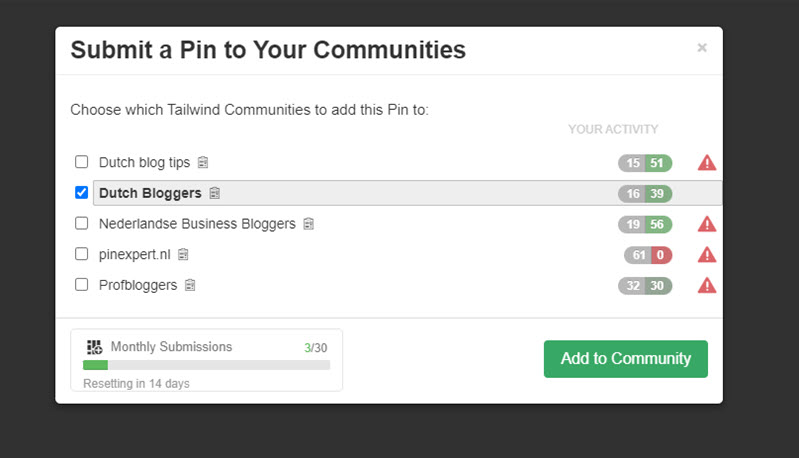Click the warning triangle for Profbloggers
The width and height of the screenshot is (799, 458).
click(707, 286)
